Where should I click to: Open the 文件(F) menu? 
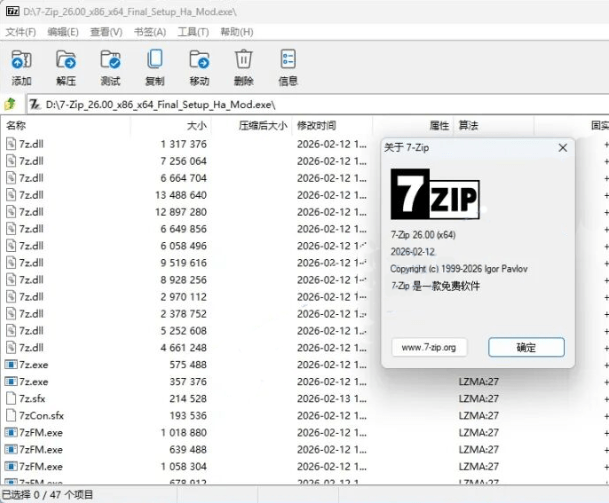pos(21,32)
